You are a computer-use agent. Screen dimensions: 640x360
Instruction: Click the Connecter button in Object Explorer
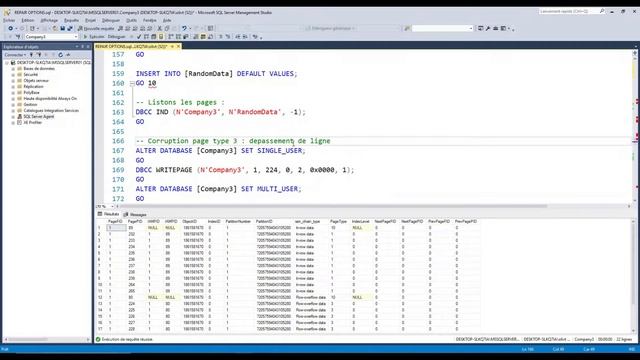(x=15, y=55)
